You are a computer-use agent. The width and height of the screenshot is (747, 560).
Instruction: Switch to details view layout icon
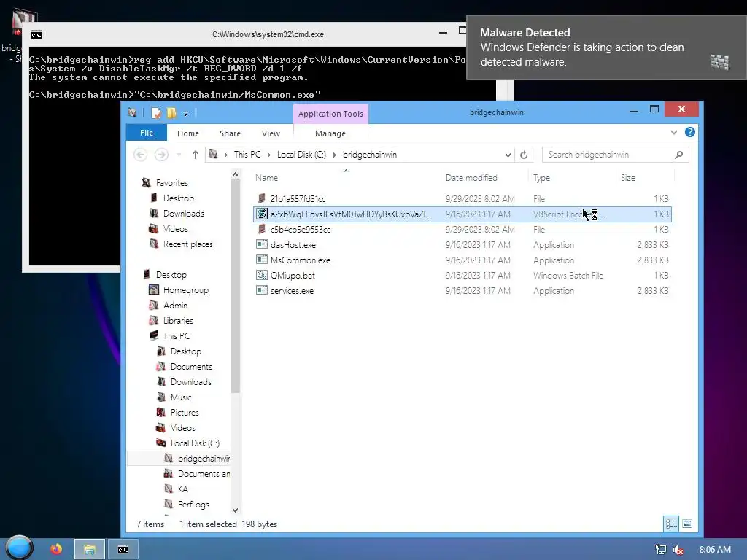[671, 524]
